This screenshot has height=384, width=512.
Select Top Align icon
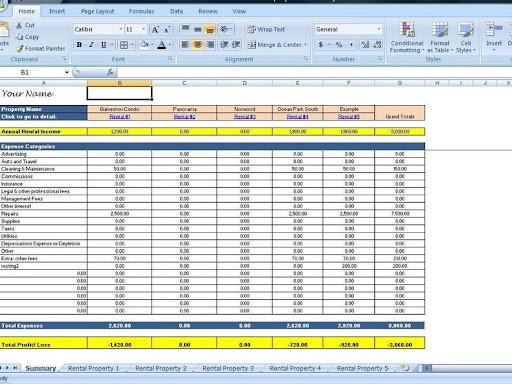(x=185, y=29)
